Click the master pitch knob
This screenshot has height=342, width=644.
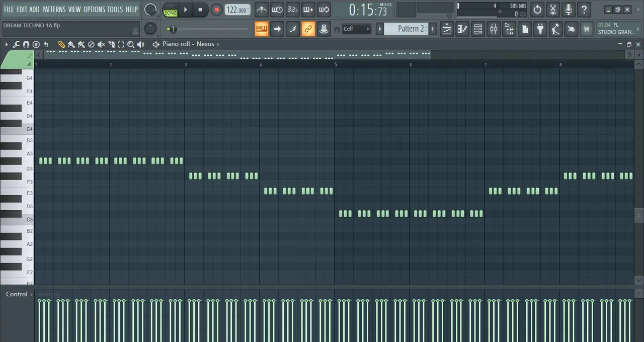click(x=150, y=29)
